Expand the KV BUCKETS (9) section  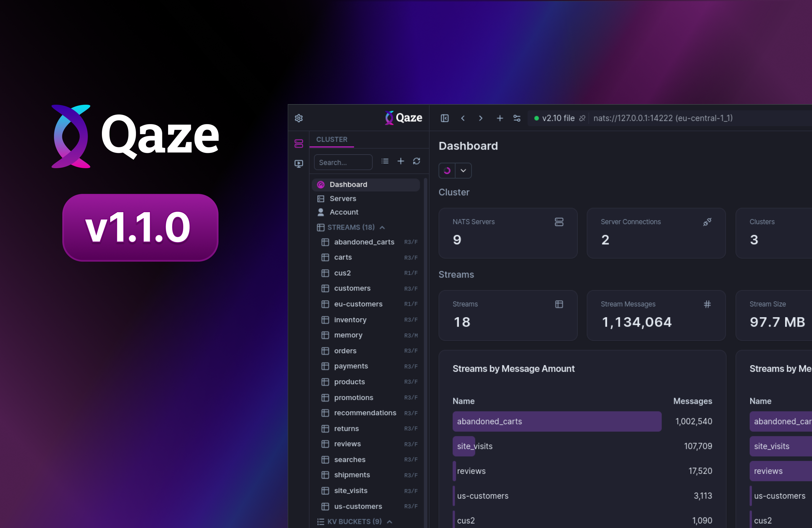click(390, 522)
